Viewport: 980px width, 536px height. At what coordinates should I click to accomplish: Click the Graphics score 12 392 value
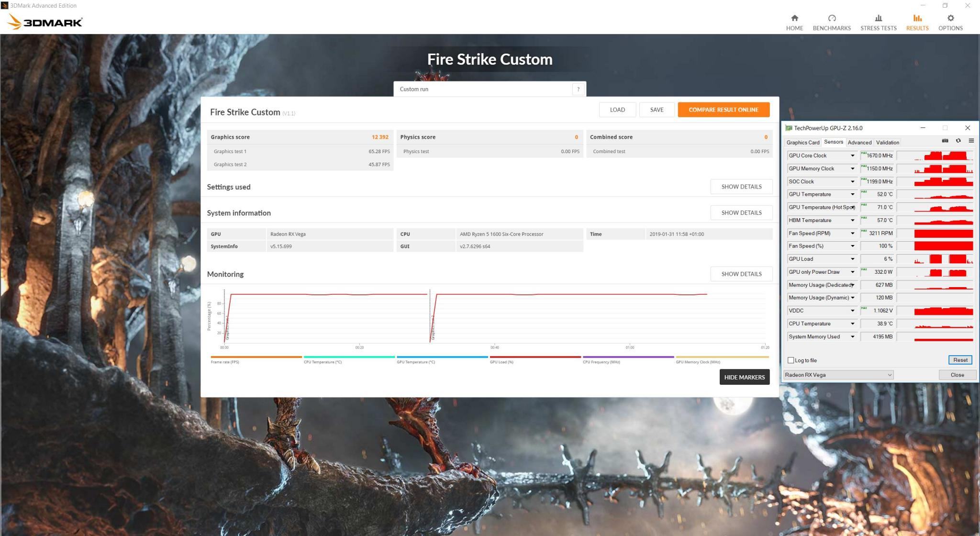pos(380,137)
